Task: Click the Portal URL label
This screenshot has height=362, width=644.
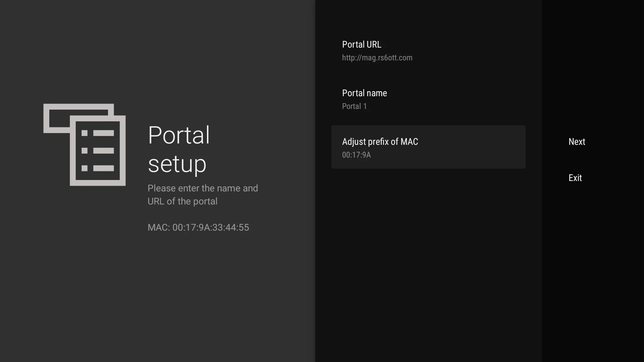Action: pyautogui.click(x=362, y=45)
